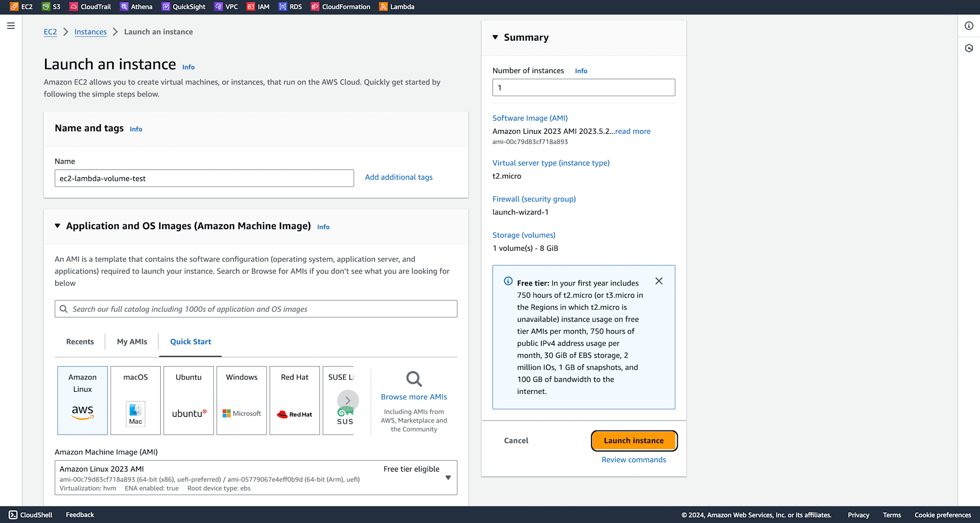Click Browse more AMIs link
This screenshot has height=523, width=980.
click(x=414, y=397)
